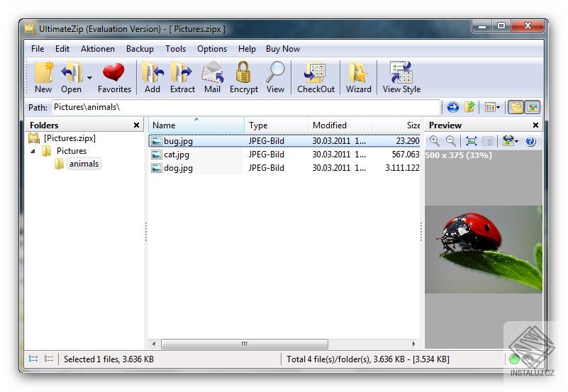Add files with the Add icon
Screen dimensions: 568x392
point(152,77)
